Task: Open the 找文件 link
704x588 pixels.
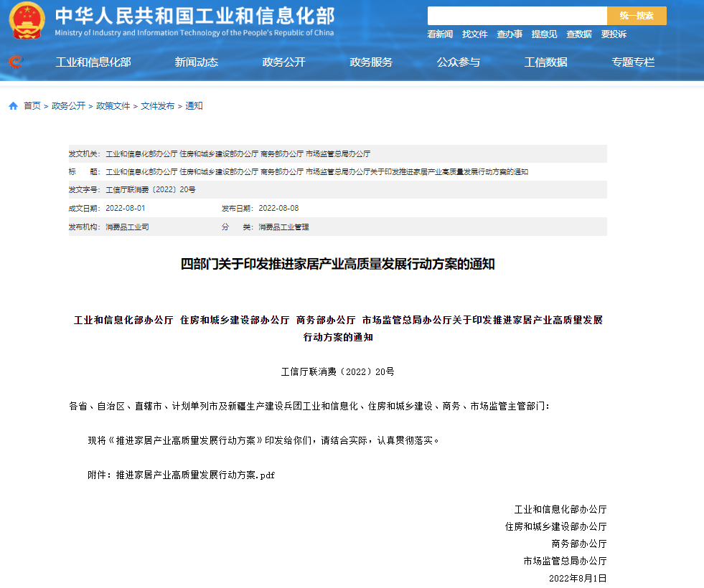Action: pos(476,34)
